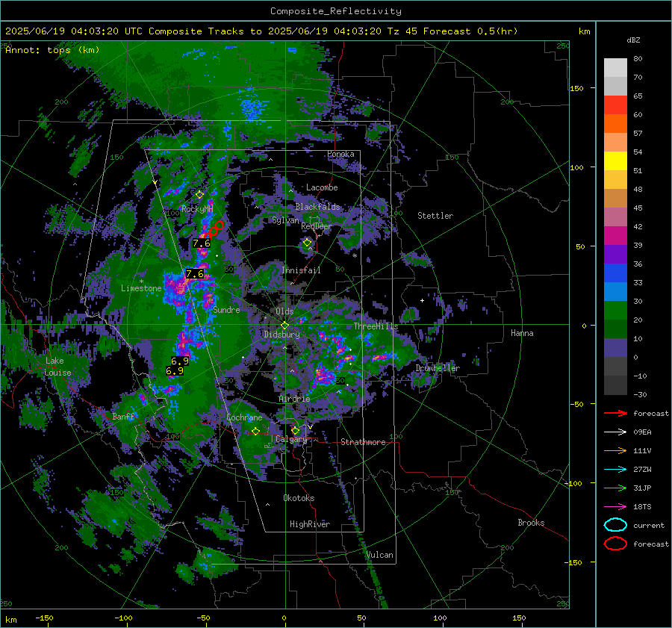Click the 'Lacombe' city label
The width and height of the screenshot is (672, 628).
click(322, 187)
